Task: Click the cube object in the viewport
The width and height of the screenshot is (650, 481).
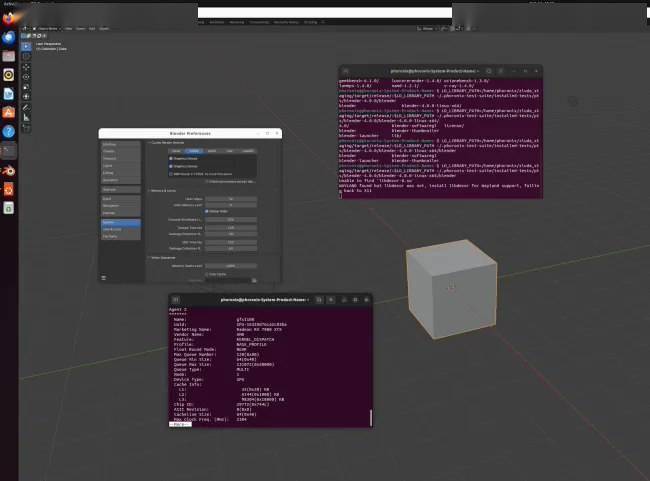Action: click(x=451, y=288)
